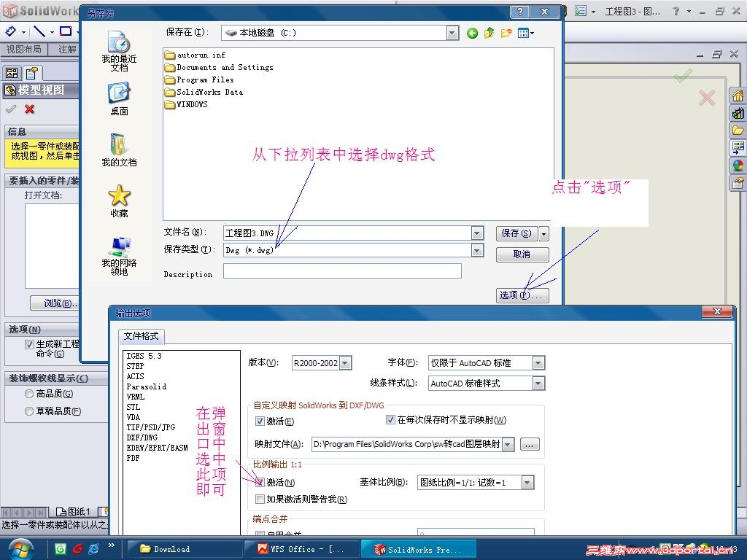The image size is (747, 560).
Task: Expand the 保存在 drive dropdown
Action: coord(452,33)
